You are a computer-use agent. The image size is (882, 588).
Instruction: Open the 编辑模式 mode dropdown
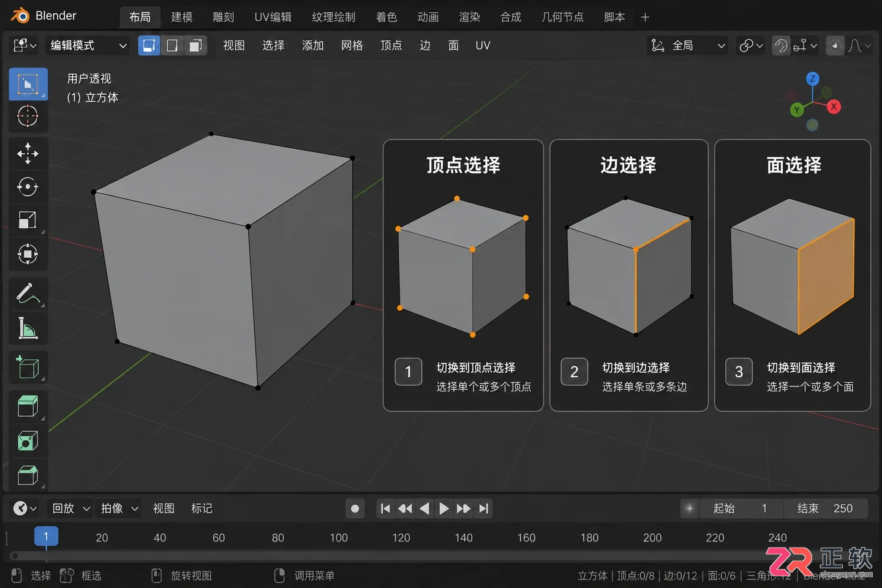[x=88, y=45]
